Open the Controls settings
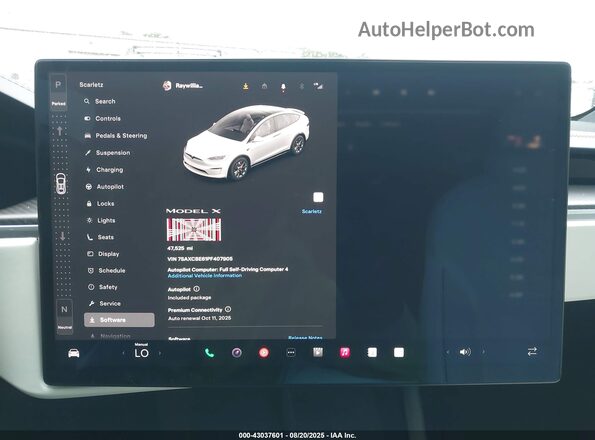 pyautogui.click(x=102, y=118)
